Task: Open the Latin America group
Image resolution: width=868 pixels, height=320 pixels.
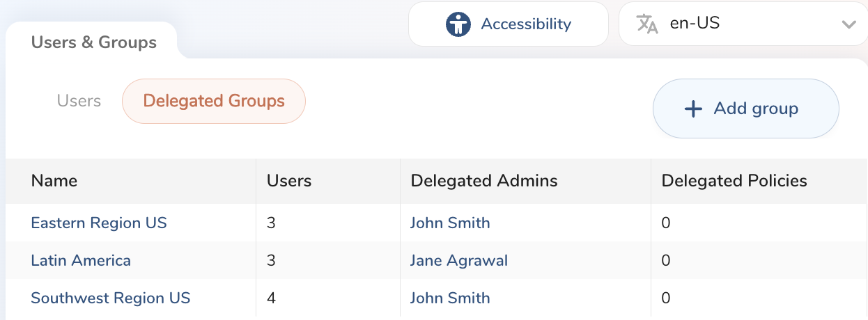Action: tap(81, 261)
